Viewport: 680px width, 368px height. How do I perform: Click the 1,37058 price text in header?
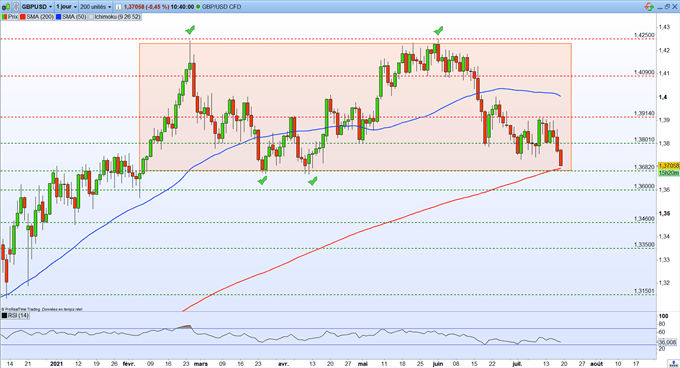coord(134,7)
